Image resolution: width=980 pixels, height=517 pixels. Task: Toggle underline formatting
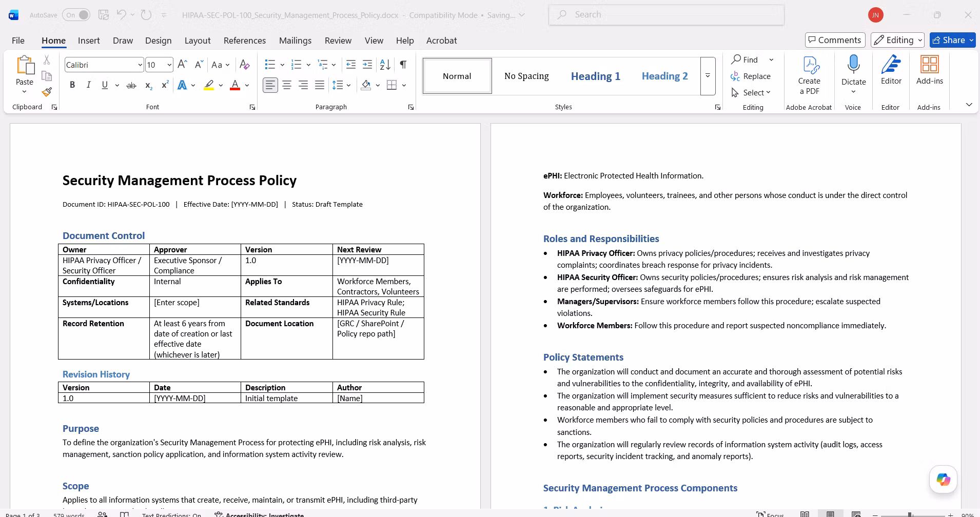[x=105, y=85]
